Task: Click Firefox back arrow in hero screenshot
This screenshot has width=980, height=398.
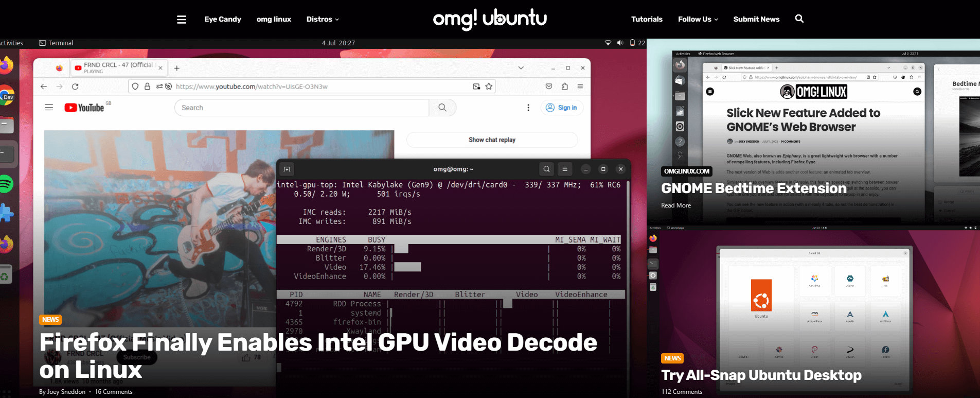Action: pos(44,86)
